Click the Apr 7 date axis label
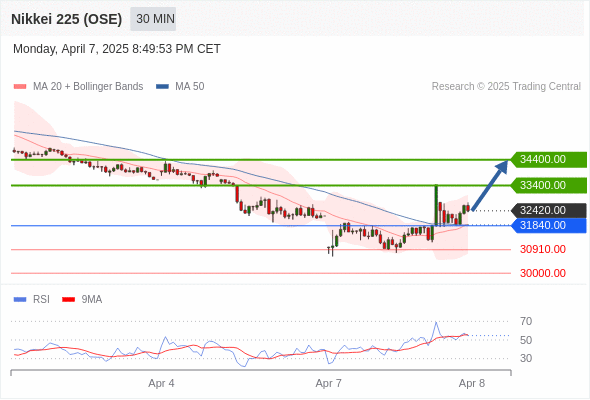The image size is (590, 400). click(x=328, y=383)
